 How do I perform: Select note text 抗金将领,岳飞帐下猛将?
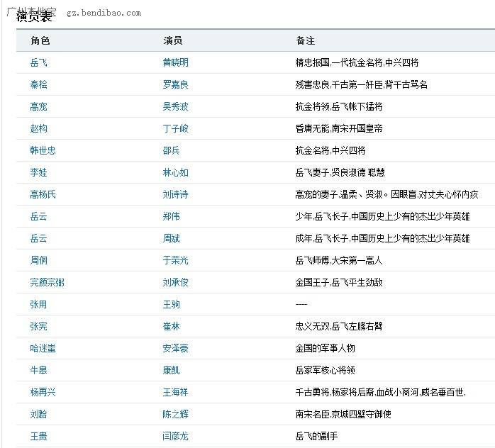(x=339, y=106)
